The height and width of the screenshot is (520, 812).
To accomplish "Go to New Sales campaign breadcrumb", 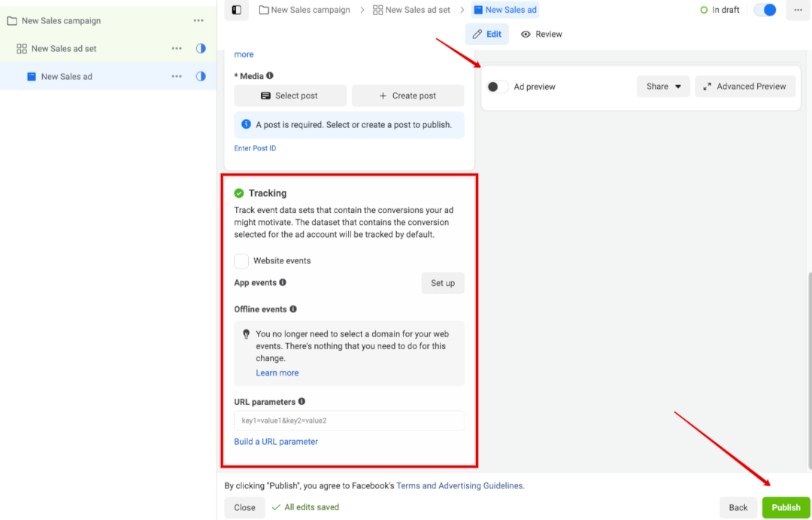I will tap(304, 10).
